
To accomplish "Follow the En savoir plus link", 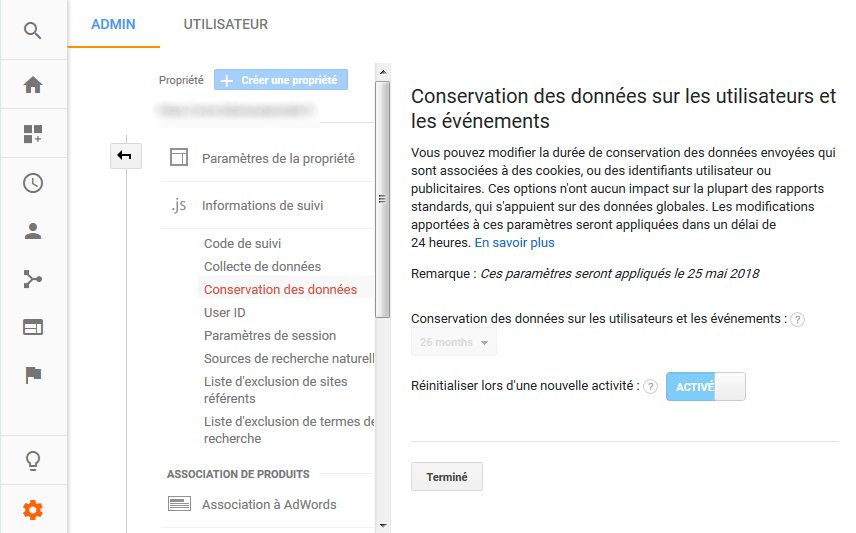I will tap(514, 242).
